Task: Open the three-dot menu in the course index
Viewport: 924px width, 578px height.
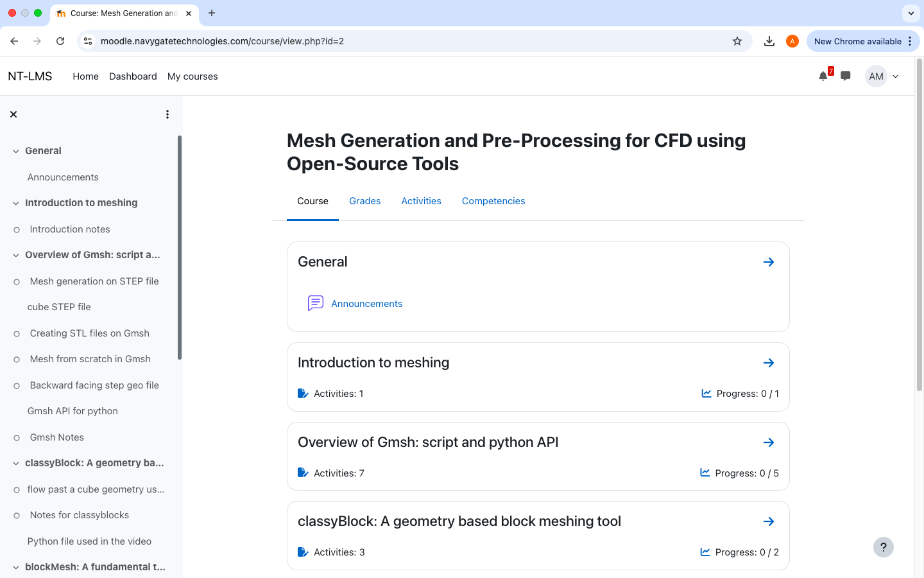Action: click(x=167, y=114)
